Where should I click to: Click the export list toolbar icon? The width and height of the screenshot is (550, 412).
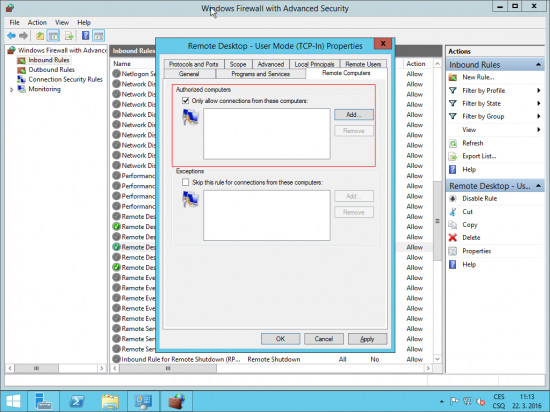(x=69, y=35)
